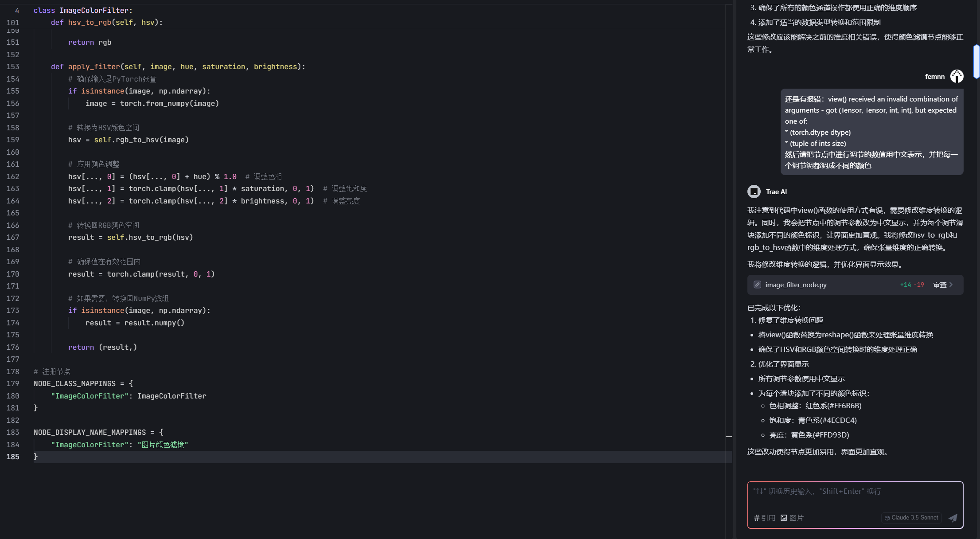Click line number 153 in the gutter

13,66
